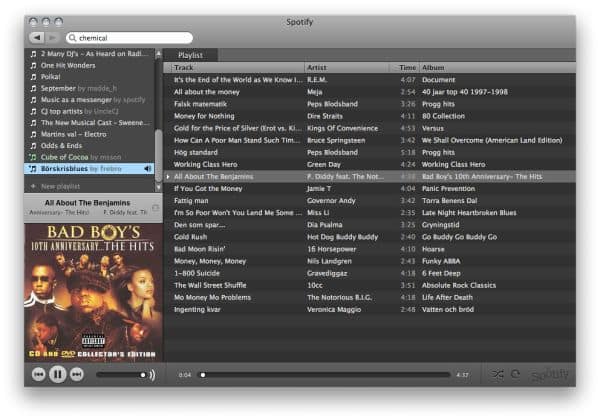The height and width of the screenshot is (420, 600).
Task: Click now-playing speaker icon on Börskrisblues
Action: pos(148,169)
